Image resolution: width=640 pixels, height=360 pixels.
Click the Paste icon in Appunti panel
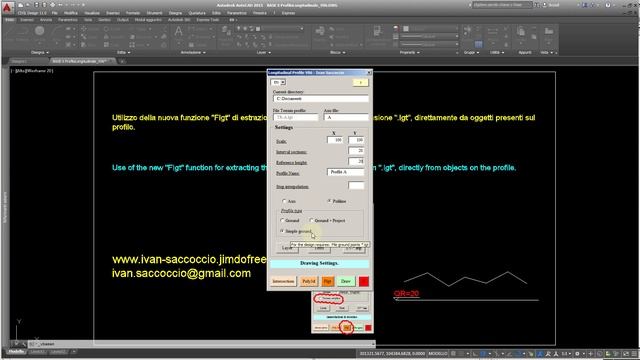coord(521,31)
